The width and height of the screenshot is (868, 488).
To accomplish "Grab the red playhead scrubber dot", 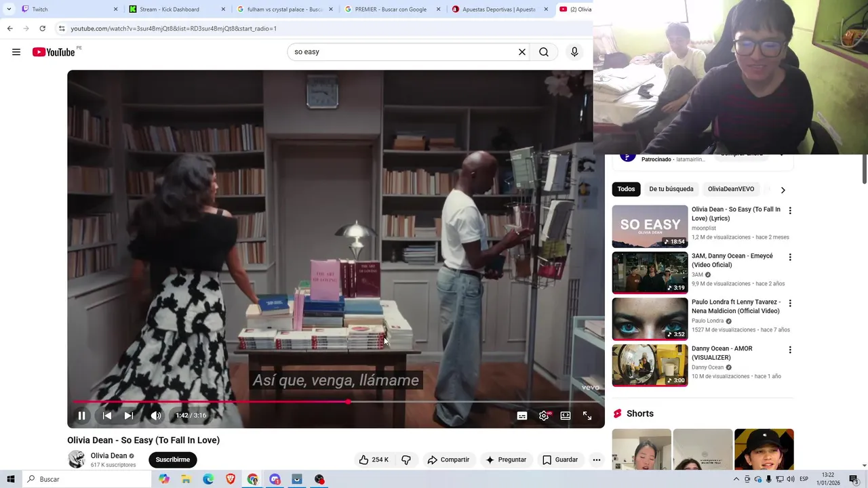I will [x=348, y=402].
